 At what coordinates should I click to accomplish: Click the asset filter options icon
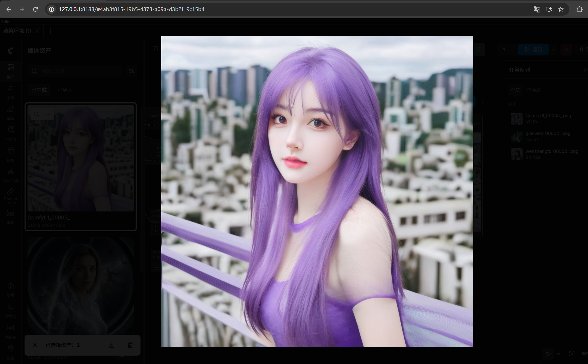point(131,71)
